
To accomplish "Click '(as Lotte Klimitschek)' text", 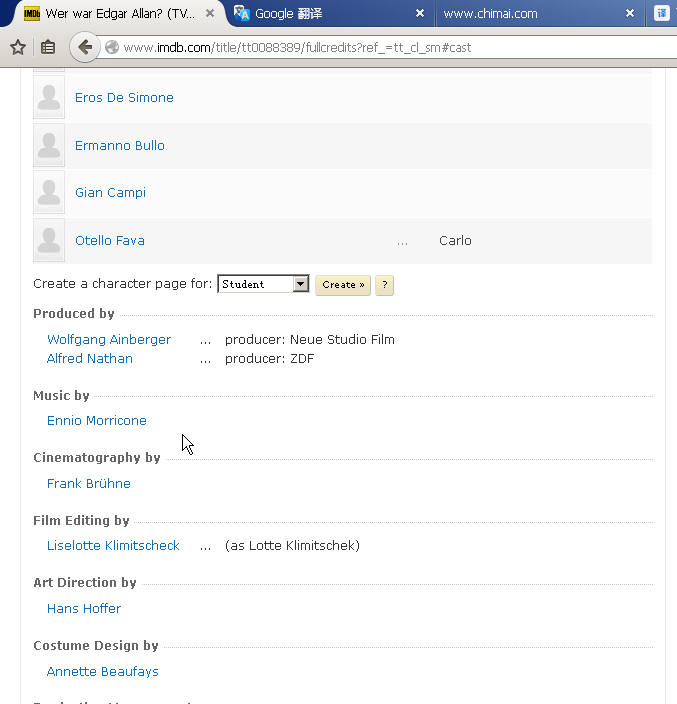I will (292, 546).
